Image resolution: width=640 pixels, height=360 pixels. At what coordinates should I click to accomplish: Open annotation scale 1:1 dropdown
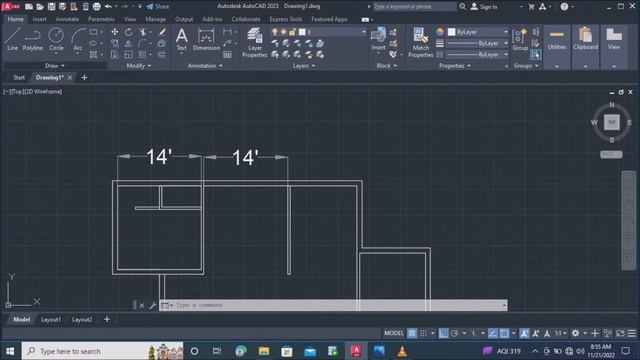click(561, 333)
